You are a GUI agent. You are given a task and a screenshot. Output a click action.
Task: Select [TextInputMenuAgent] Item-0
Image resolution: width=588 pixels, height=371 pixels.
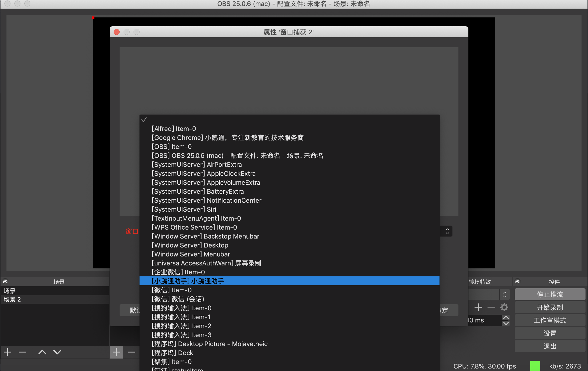tap(290, 218)
